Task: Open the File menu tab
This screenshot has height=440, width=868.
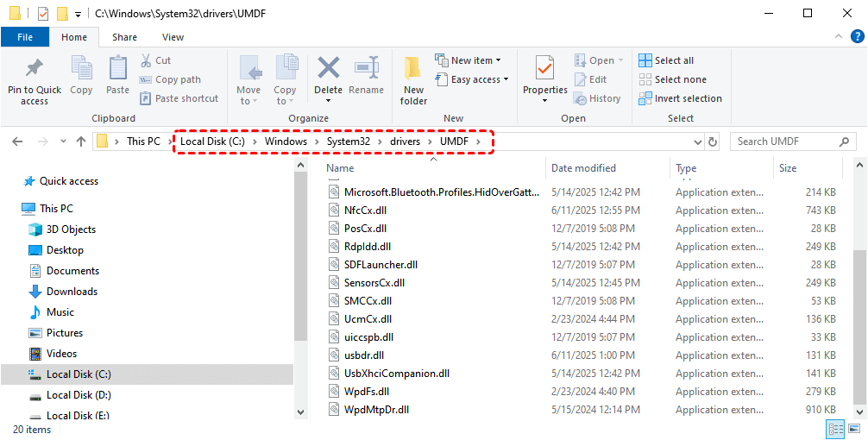Action: 25,37
